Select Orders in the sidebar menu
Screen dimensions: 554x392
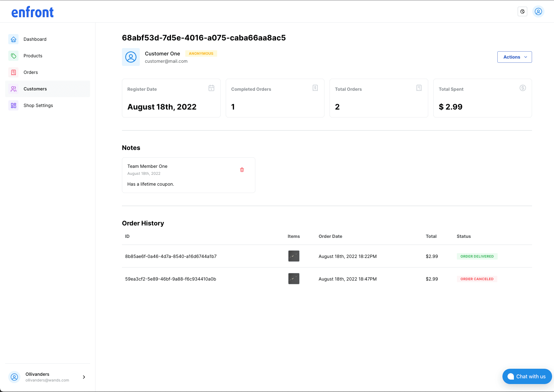31,72
